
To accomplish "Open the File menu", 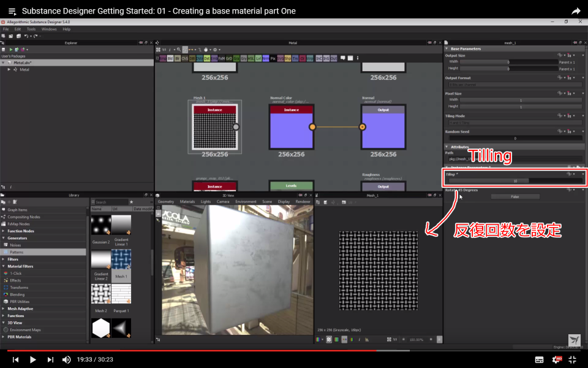I will (x=6, y=29).
